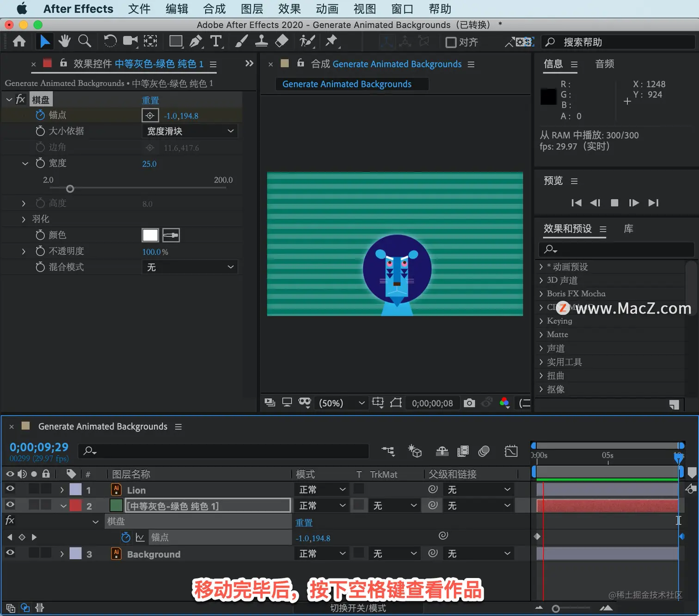
Task: Toggle frame blending icon in timeline
Action: click(463, 451)
